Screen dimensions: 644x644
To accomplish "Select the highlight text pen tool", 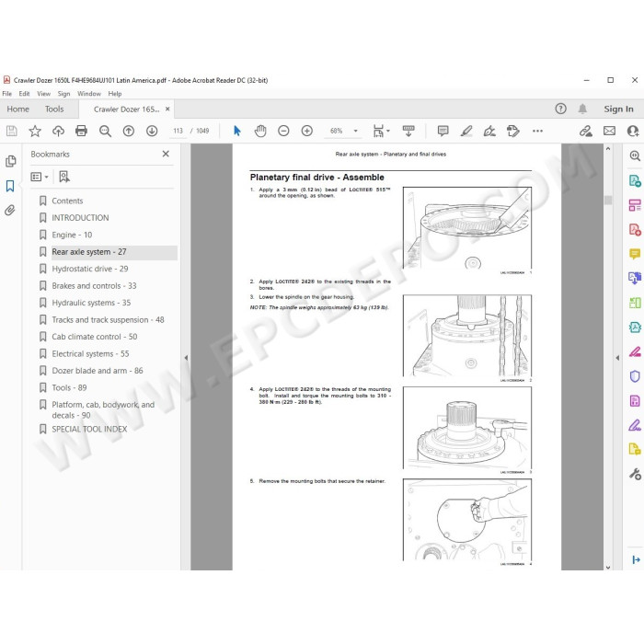I will pyautogui.click(x=466, y=131).
